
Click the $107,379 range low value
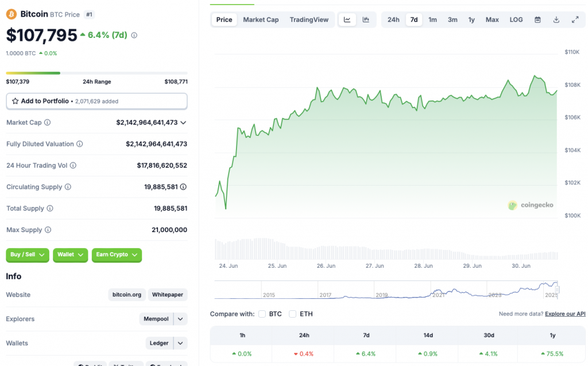(x=18, y=82)
